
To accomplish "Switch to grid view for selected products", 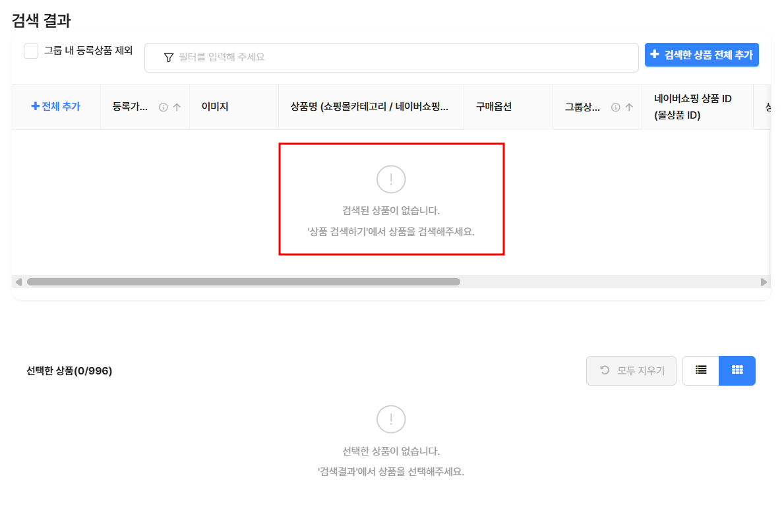I will pos(737,370).
